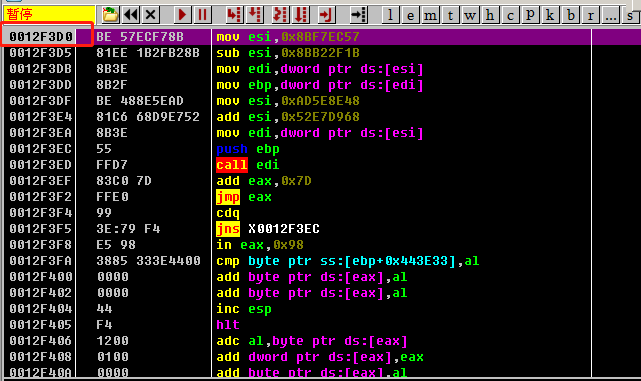Show references with the 'r' button
The width and height of the screenshot is (641, 381).
point(590,15)
